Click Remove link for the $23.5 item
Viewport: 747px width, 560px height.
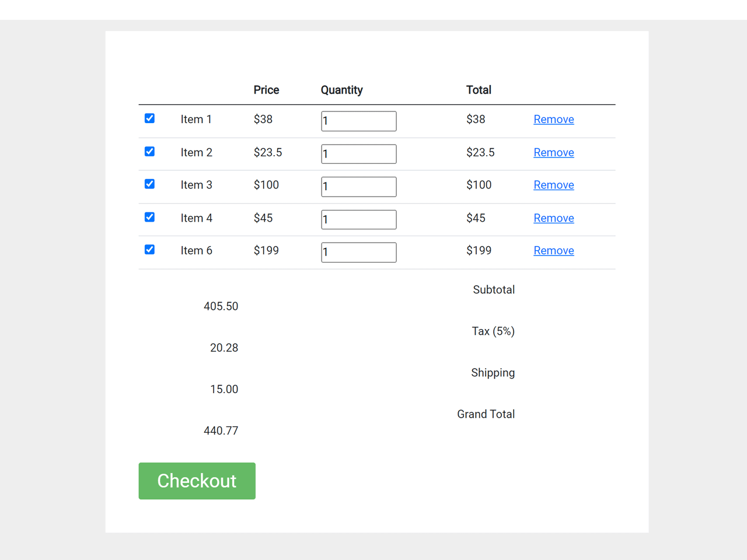click(553, 152)
